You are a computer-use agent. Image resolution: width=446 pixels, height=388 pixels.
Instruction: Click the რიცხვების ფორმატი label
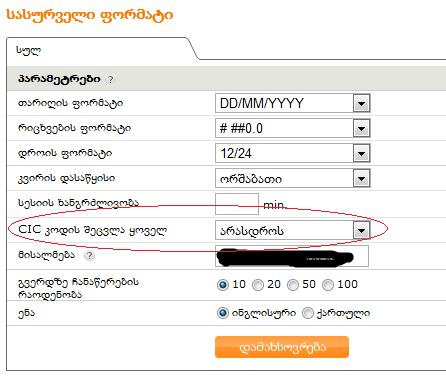pyautogui.click(x=74, y=128)
